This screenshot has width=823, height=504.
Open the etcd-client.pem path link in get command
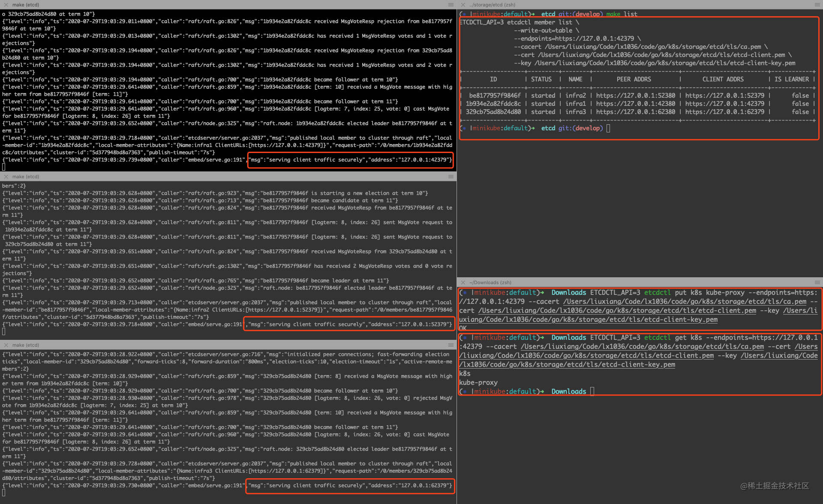click(x=586, y=356)
